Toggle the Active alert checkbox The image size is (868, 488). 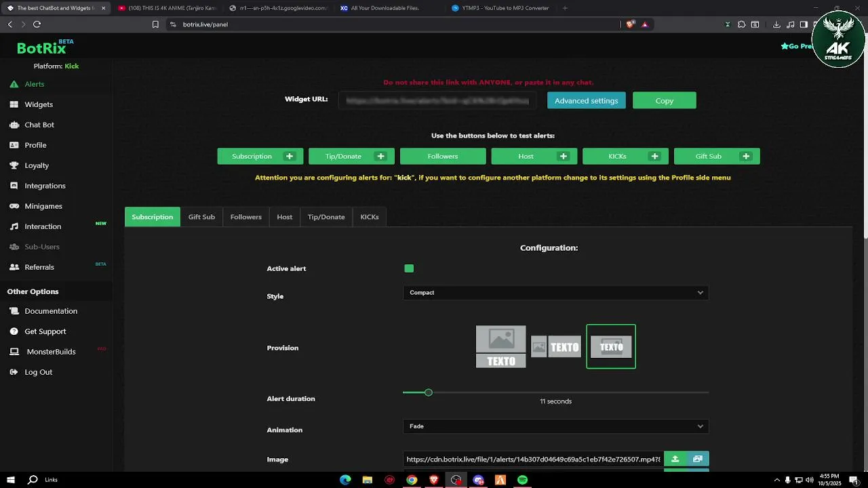pyautogui.click(x=409, y=268)
